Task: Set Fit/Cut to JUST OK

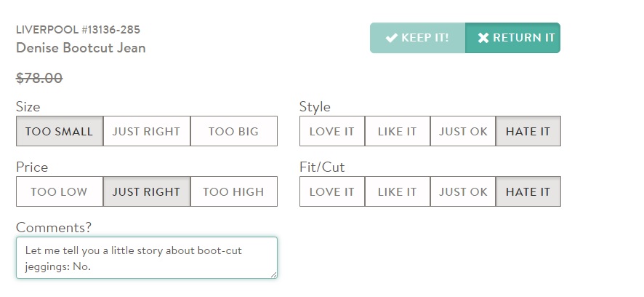Action: [463, 192]
